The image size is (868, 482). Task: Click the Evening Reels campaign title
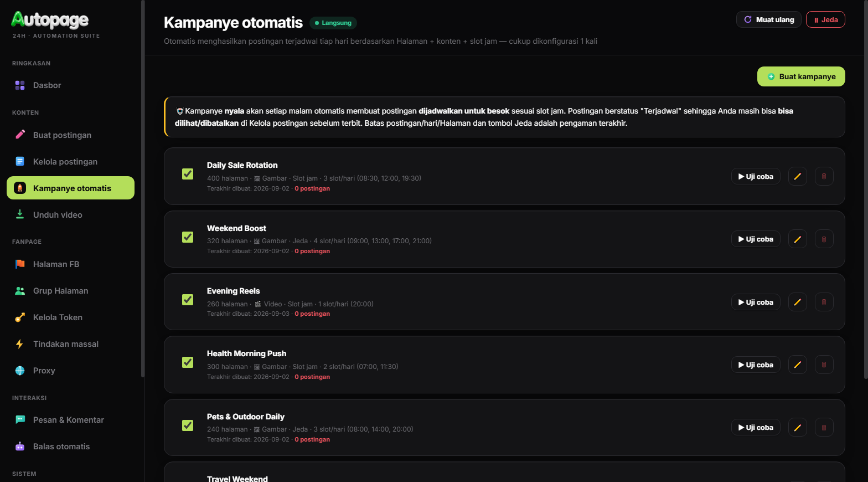click(x=233, y=291)
